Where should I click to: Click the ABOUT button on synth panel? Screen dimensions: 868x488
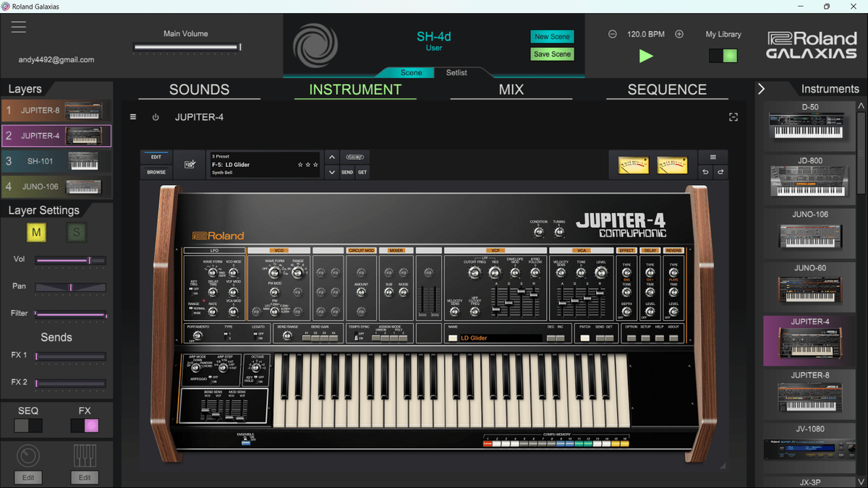[672, 338]
